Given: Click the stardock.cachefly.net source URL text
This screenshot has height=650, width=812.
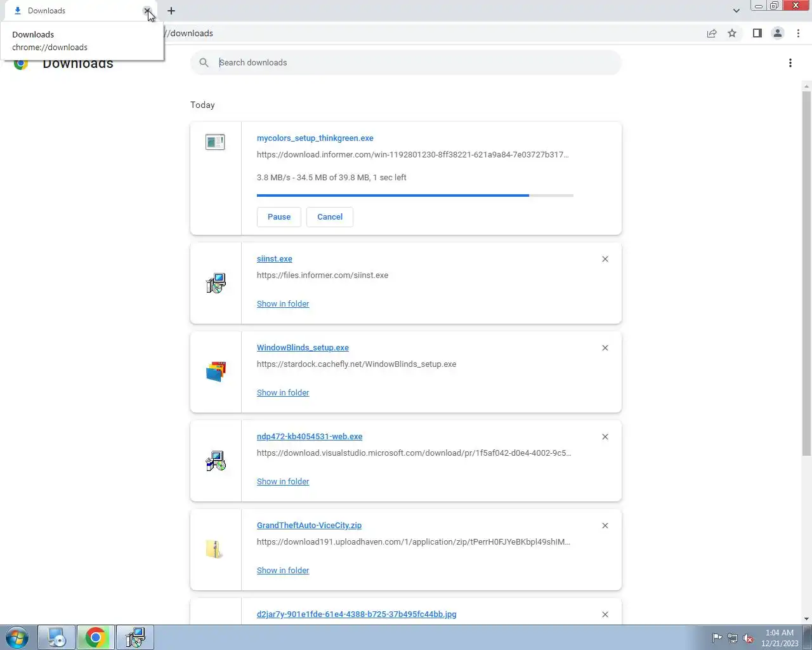Looking at the screenshot, I should [x=357, y=364].
